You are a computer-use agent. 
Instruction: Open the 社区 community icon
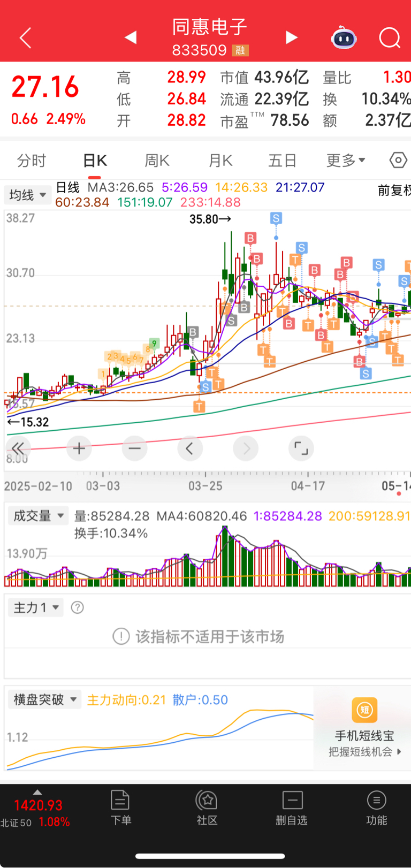(207, 808)
